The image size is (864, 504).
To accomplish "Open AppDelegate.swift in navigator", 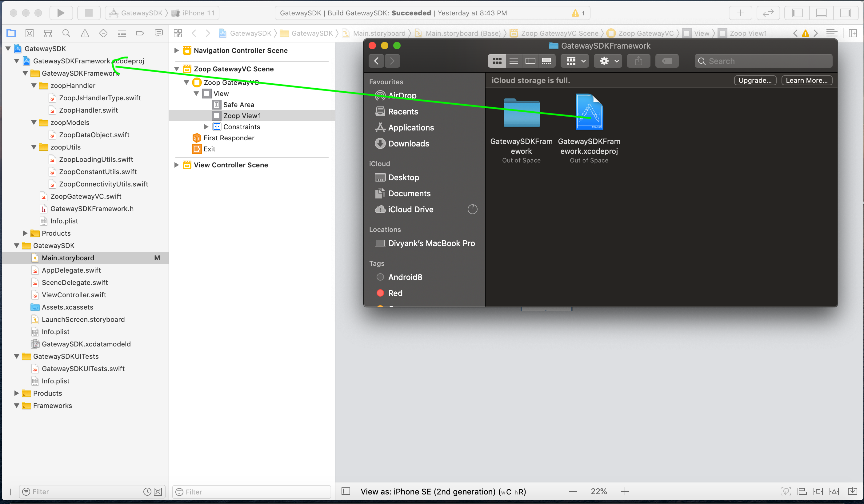I will (x=71, y=270).
